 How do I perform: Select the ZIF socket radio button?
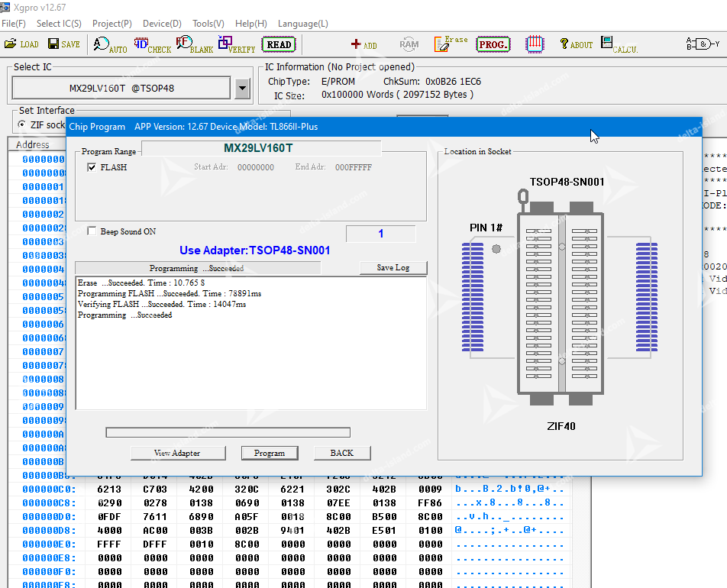[21, 124]
